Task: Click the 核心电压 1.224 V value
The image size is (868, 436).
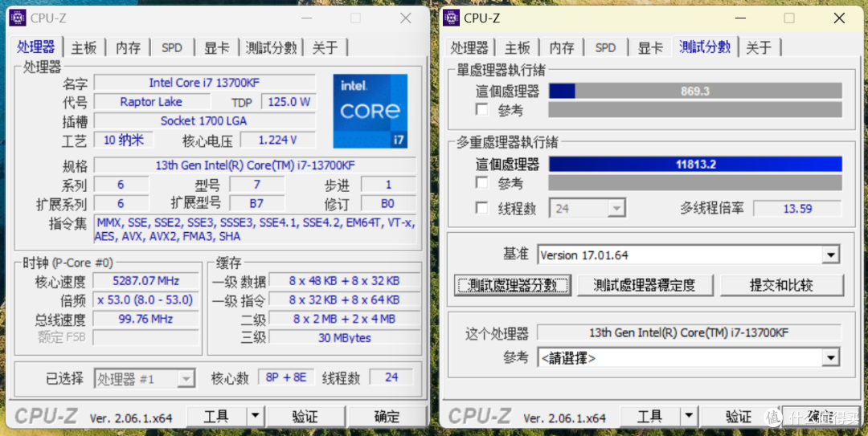Action: point(277,140)
